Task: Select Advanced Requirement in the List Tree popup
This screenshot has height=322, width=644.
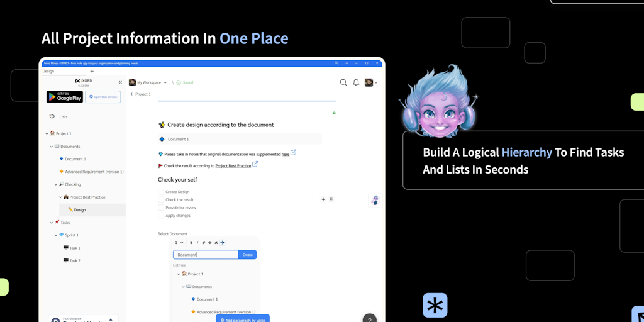Action: click(223, 312)
